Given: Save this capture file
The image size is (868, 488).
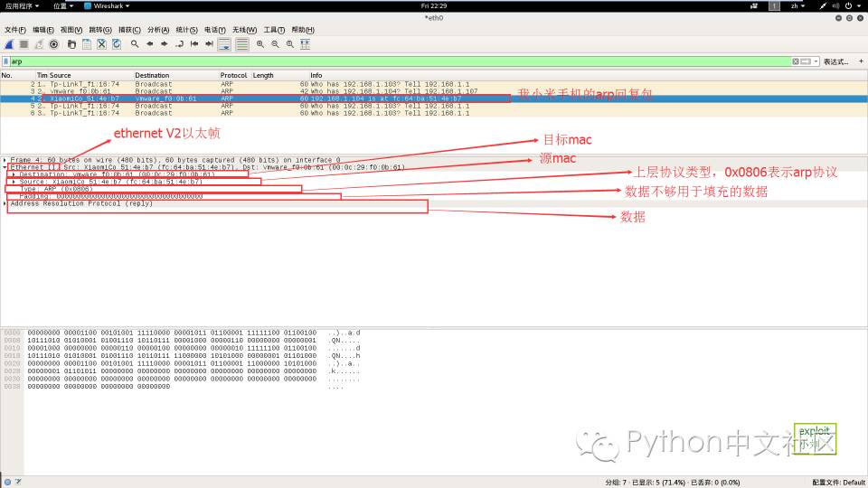Looking at the screenshot, I should 87,44.
